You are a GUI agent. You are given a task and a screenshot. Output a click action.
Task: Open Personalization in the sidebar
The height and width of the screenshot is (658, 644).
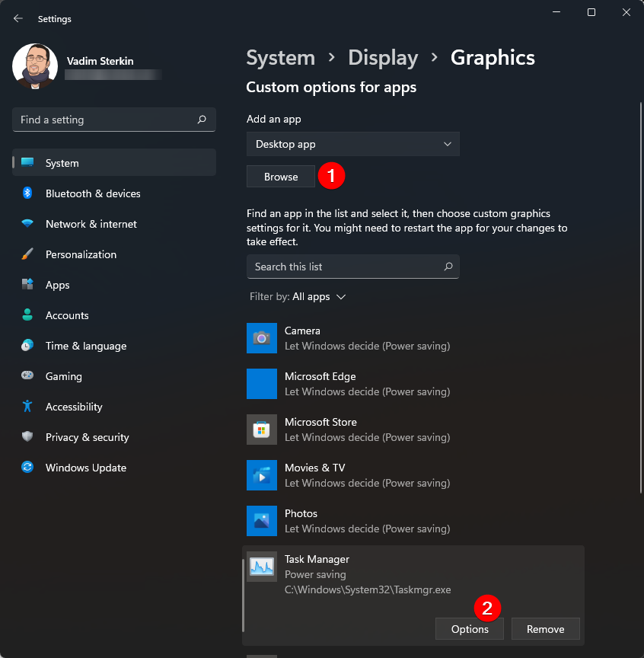pos(113,254)
